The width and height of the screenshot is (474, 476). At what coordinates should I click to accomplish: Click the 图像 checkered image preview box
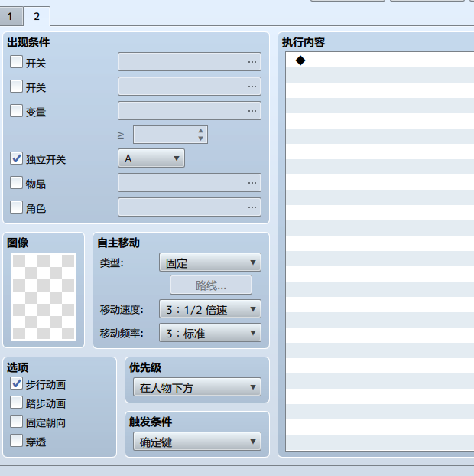point(44,297)
